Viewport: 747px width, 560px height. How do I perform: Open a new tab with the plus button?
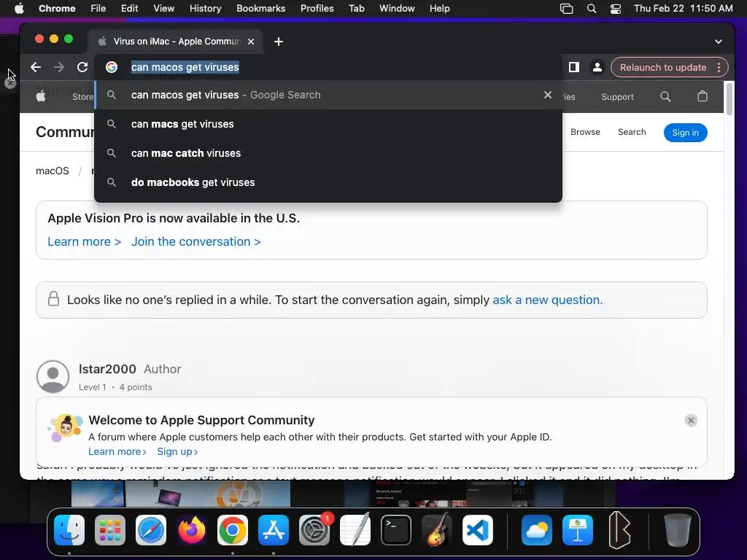pyautogui.click(x=279, y=42)
